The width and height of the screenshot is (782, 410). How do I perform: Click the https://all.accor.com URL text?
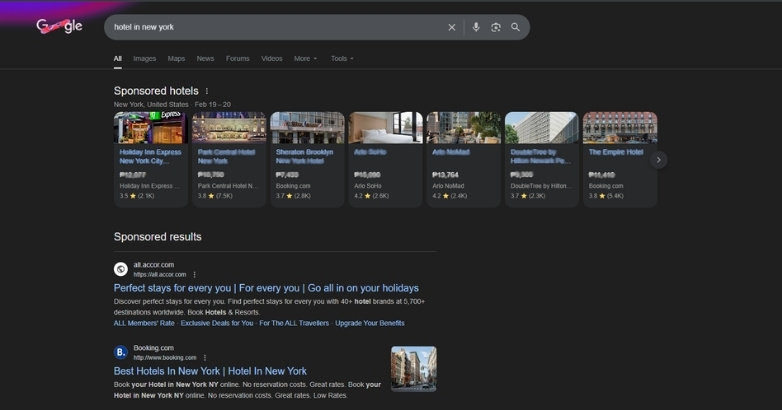click(x=160, y=274)
